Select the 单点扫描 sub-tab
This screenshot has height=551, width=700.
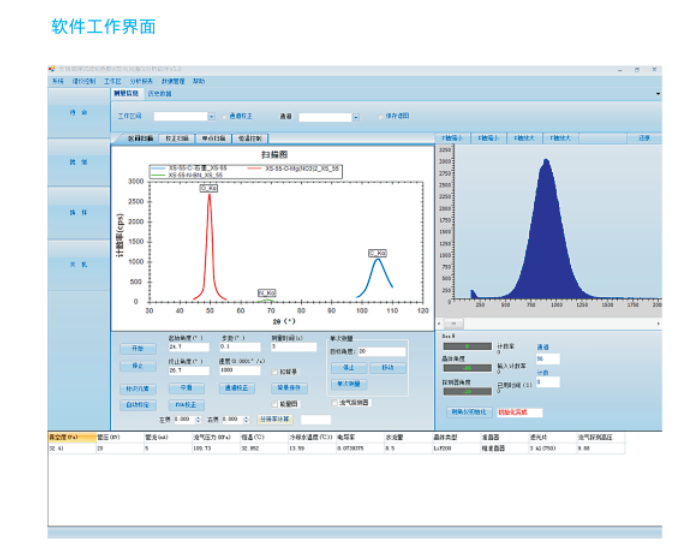213,138
